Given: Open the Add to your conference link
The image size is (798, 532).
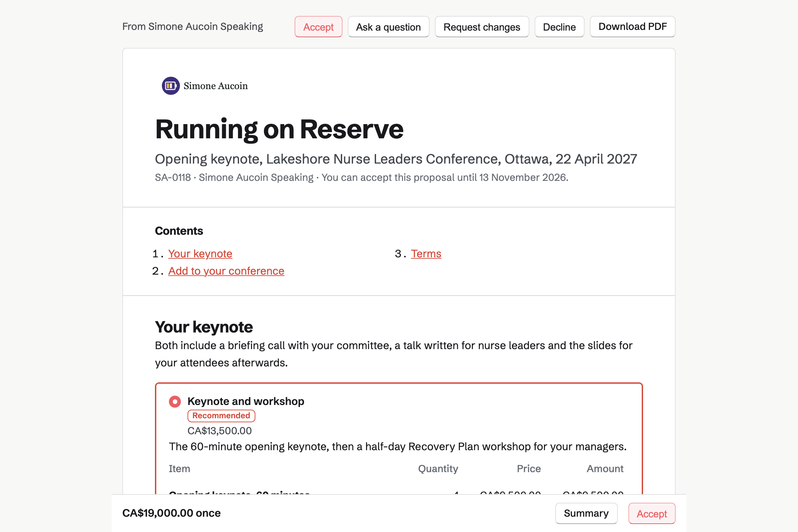Looking at the screenshot, I should point(226,271).
